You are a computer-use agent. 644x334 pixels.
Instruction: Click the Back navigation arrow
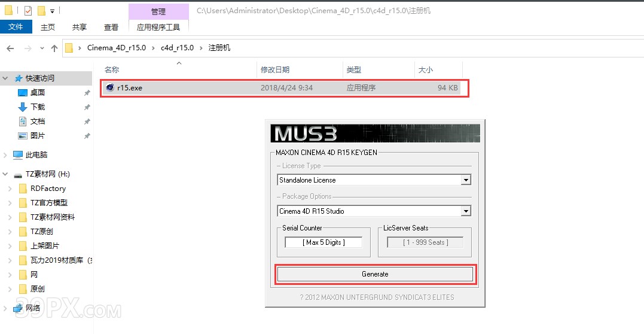(x=11, y=48)
